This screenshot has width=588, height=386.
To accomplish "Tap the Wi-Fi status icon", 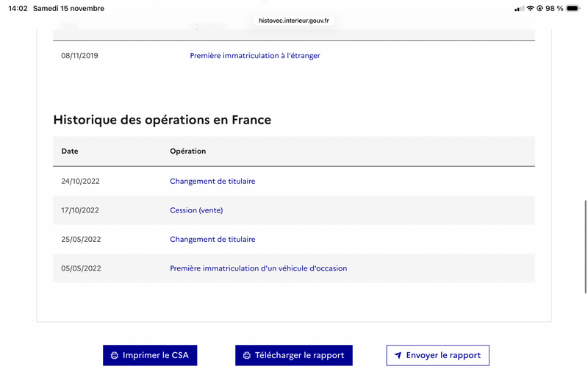I will coord(530,9).
